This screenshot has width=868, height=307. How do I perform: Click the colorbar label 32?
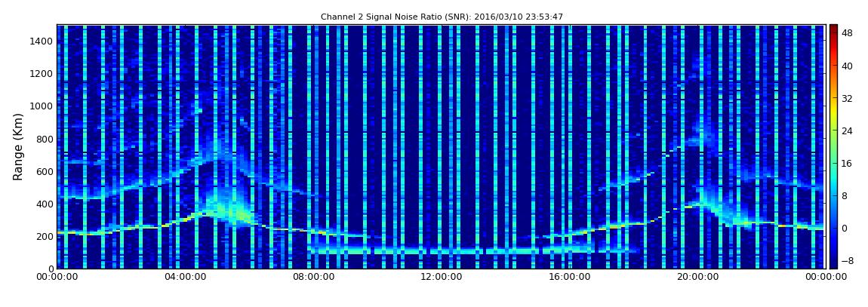tap(847, 99)
